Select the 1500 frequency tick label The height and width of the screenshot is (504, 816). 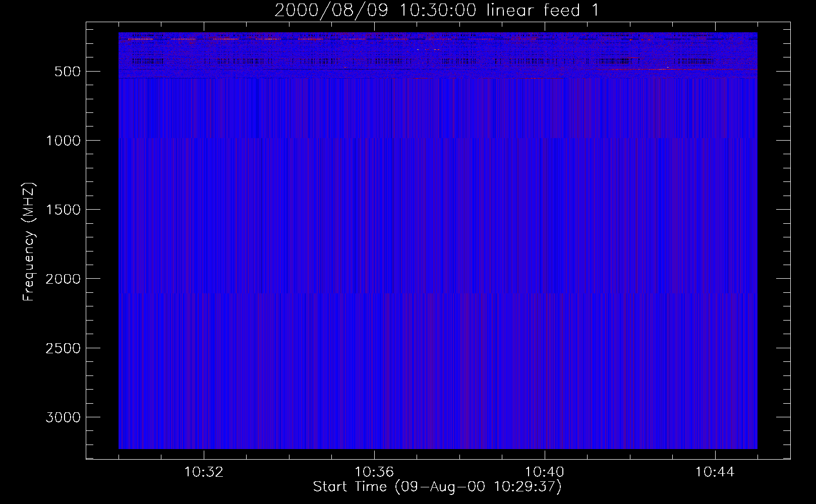click(x=63, y=210)
